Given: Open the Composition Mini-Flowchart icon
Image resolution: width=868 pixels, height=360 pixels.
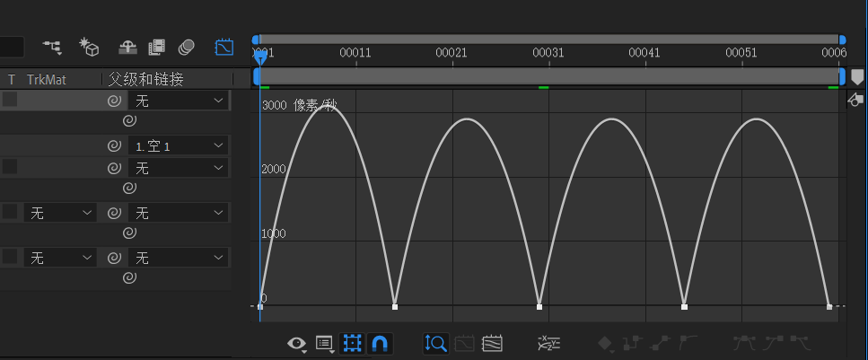Looking at the screenshot, I should pyautogui.click(x=52, y=46).
